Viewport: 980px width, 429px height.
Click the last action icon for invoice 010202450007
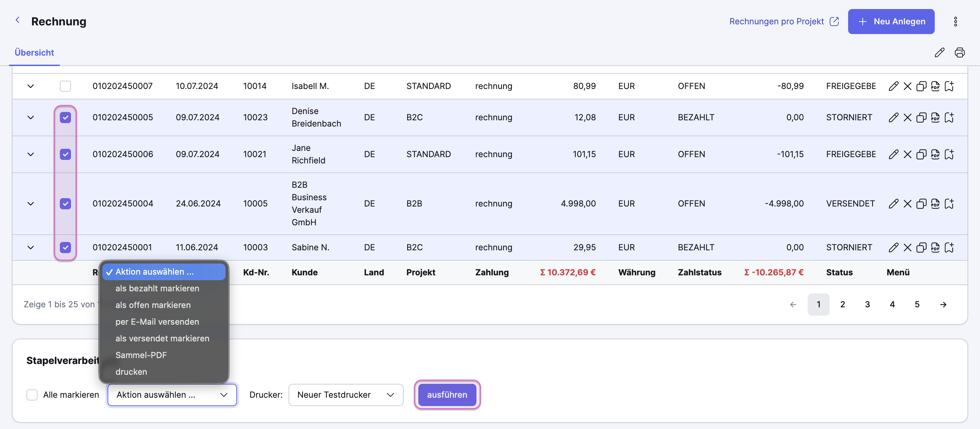[949, 86]
